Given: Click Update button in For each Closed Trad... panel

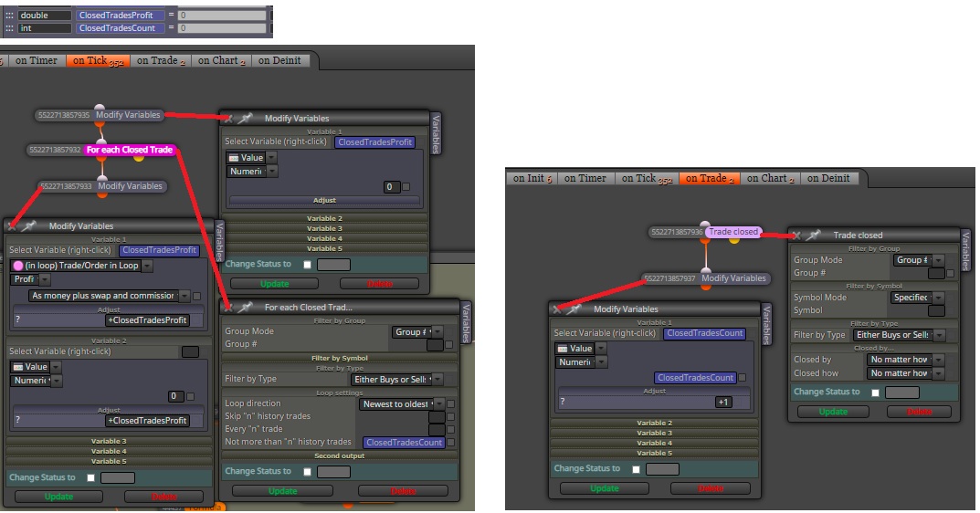Looking at the screenshot, I should pyautogui.click(x=282, y=491).
